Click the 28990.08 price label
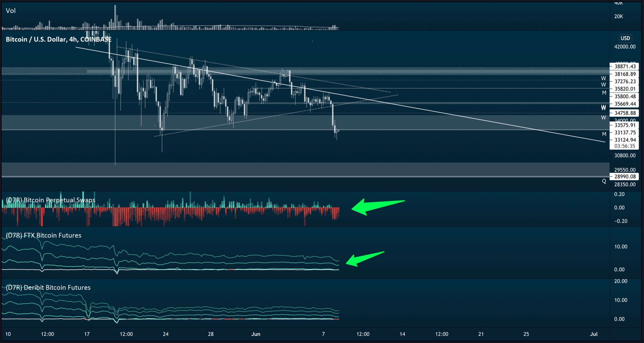This screenshot has height=343, width=644. 625,176
